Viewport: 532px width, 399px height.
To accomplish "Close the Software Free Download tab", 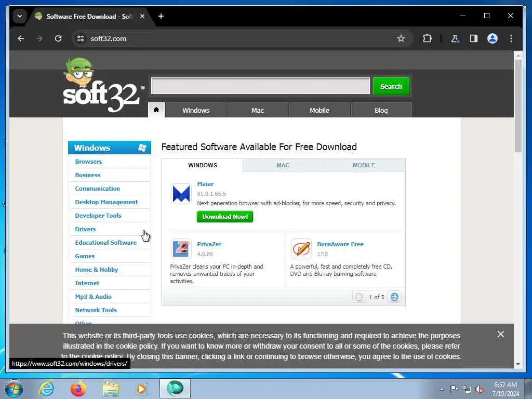I will [x=142, y=16].
